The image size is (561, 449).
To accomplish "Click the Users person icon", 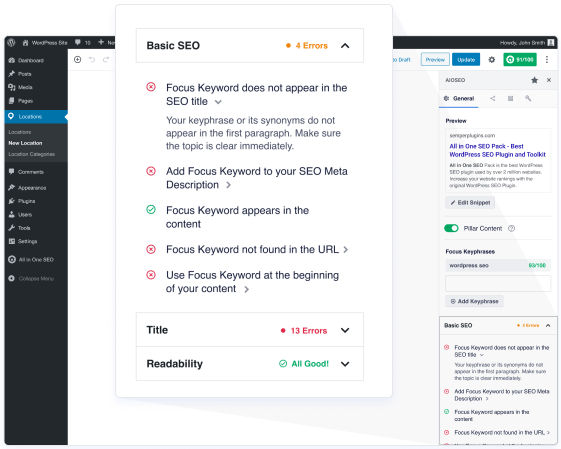I will point(11,214).
